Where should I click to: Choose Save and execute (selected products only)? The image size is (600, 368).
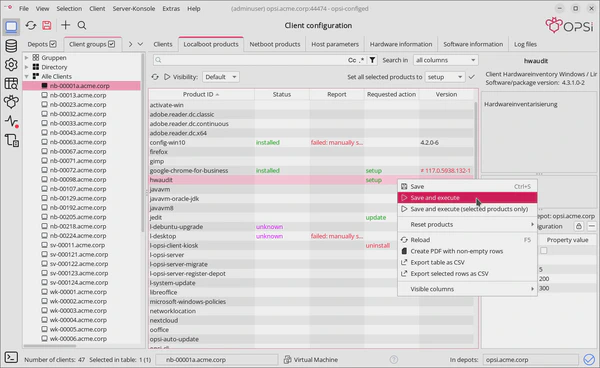pos(467,209)
